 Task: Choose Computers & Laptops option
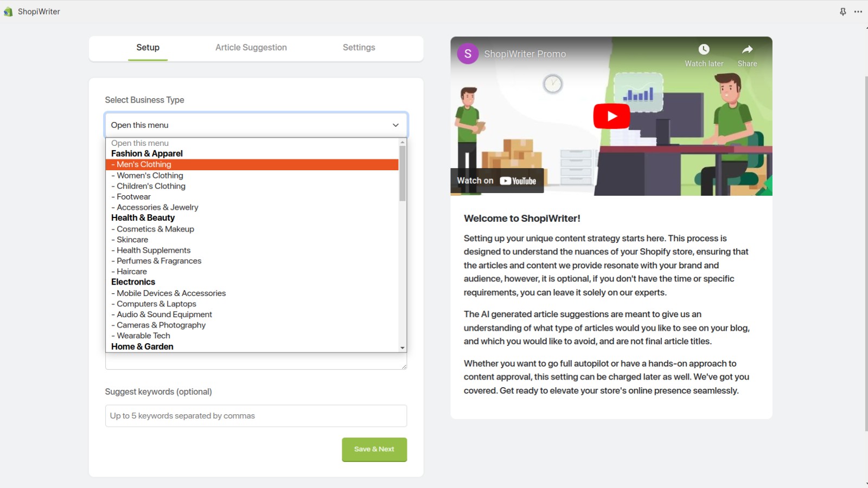click(252, 304)
